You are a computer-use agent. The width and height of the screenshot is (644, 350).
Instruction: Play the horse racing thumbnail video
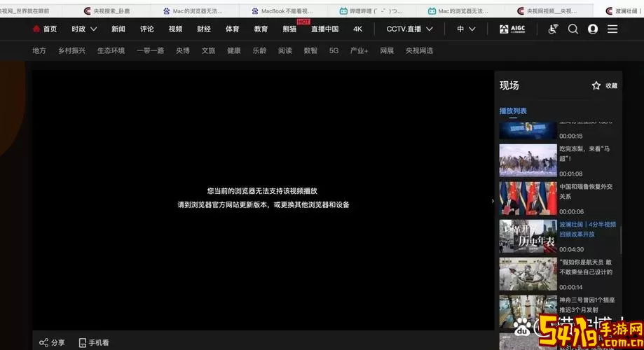528,160
